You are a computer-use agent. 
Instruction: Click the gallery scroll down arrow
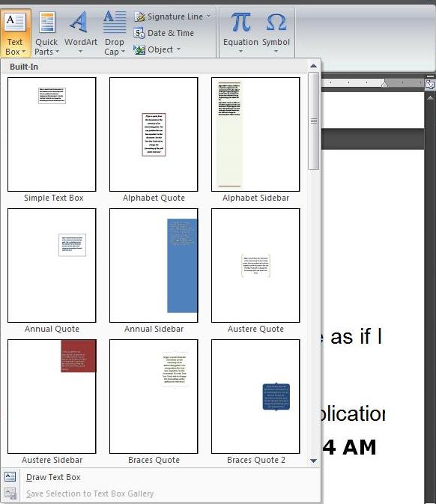coord(313,461)
